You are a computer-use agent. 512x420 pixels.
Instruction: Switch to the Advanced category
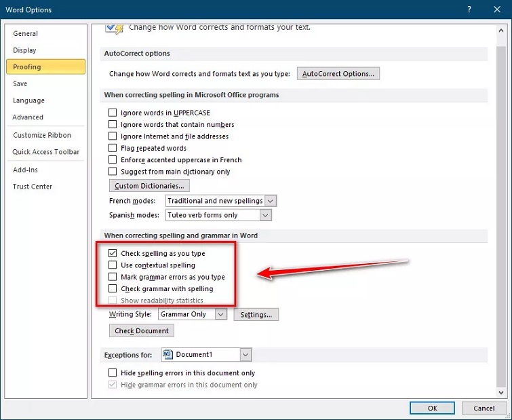(x=28, y=117)
